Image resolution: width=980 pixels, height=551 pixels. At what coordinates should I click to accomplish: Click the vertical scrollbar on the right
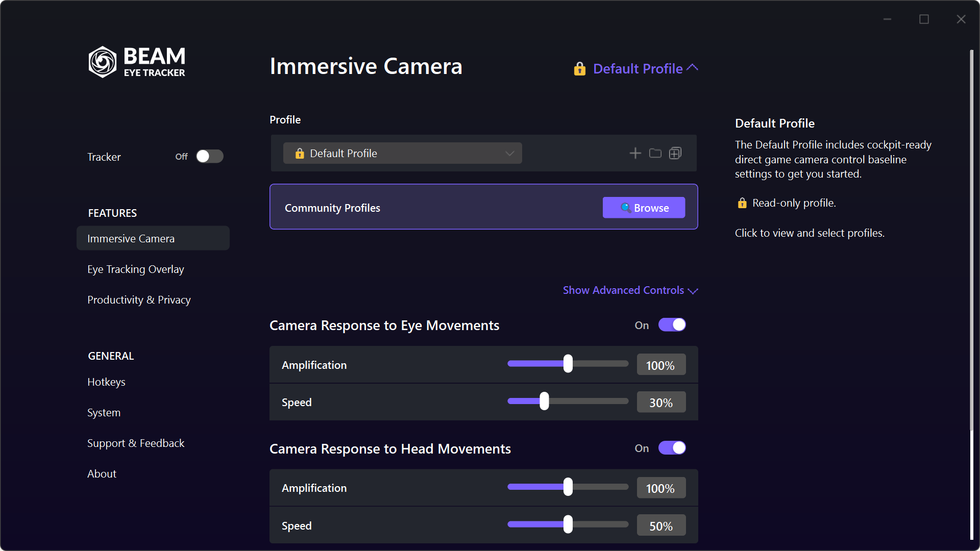[x=972, y=240]
